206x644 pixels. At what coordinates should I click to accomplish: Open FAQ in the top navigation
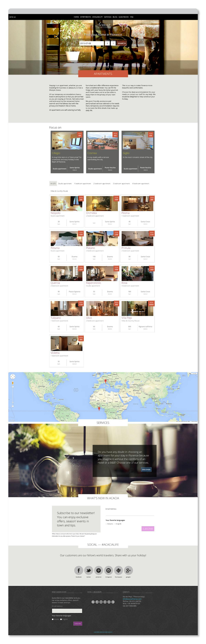[x=132, y=17]
